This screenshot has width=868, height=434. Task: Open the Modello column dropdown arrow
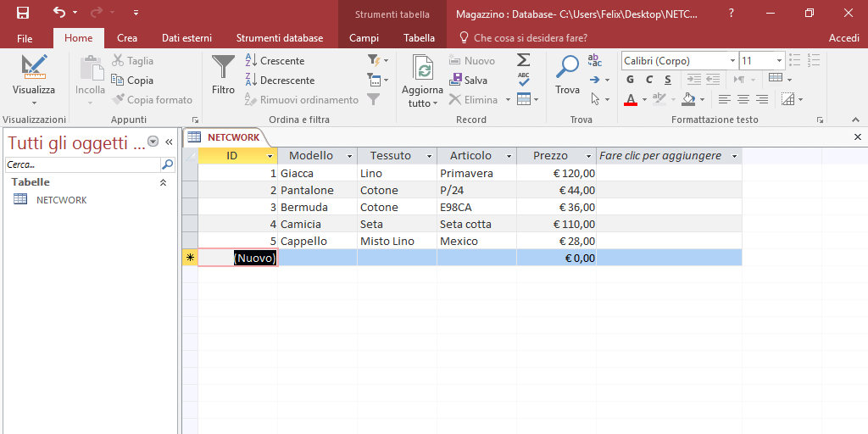[x=350, y=157]
